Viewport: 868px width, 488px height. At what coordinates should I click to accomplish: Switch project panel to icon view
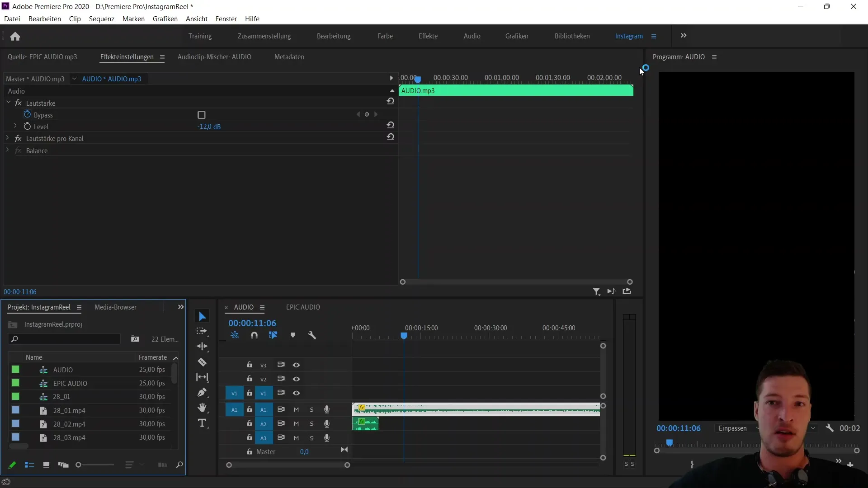[x=46, y=465]
